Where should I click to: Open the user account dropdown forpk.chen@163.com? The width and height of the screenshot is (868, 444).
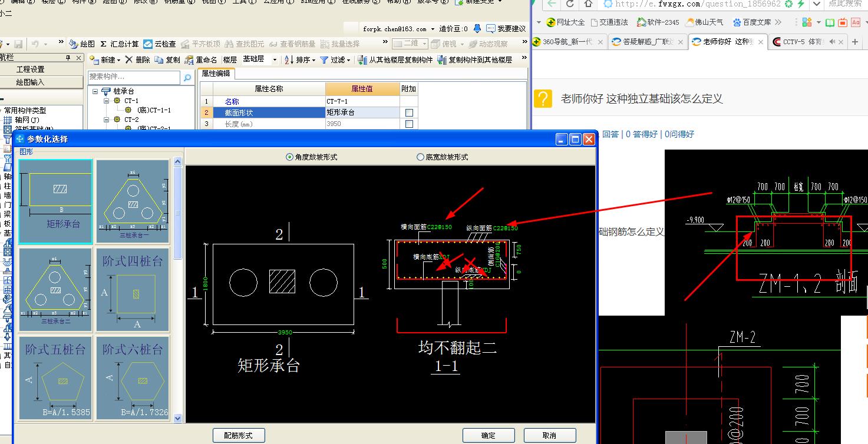tap(398, 29)
